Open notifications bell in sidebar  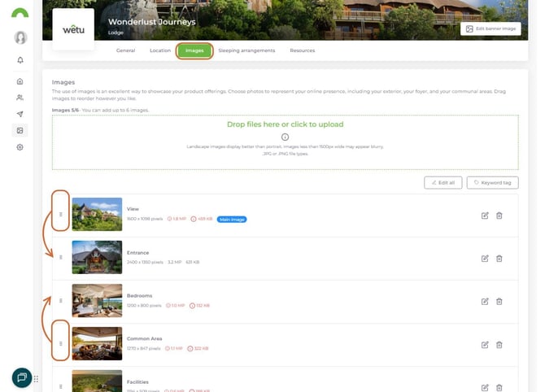tap(20, 60)
